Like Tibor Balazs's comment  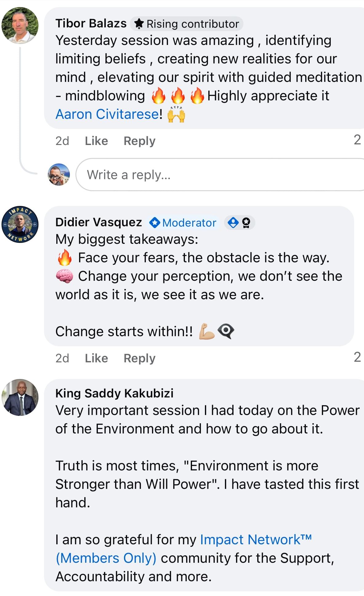tap(96, 141)
